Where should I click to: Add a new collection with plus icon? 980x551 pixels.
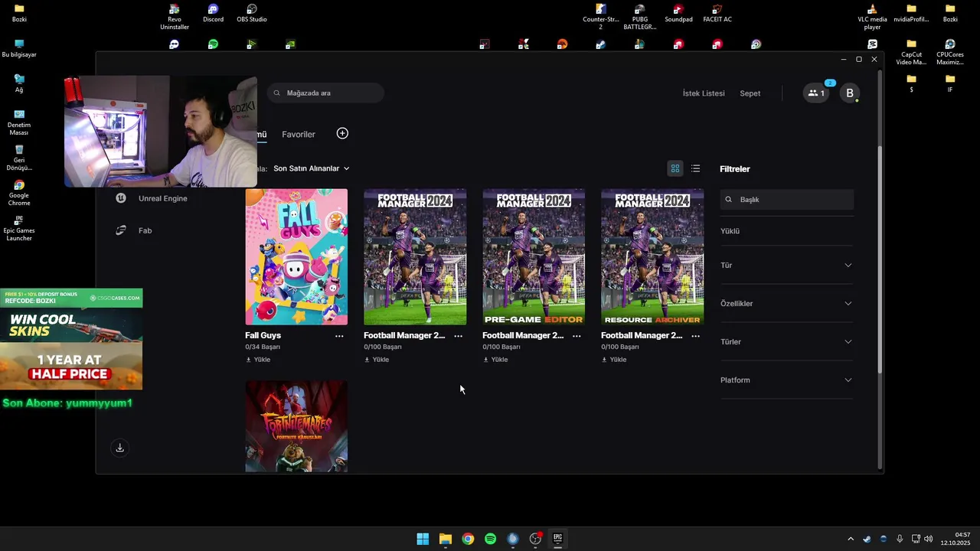pyautogui.click(x=342, y=133)
